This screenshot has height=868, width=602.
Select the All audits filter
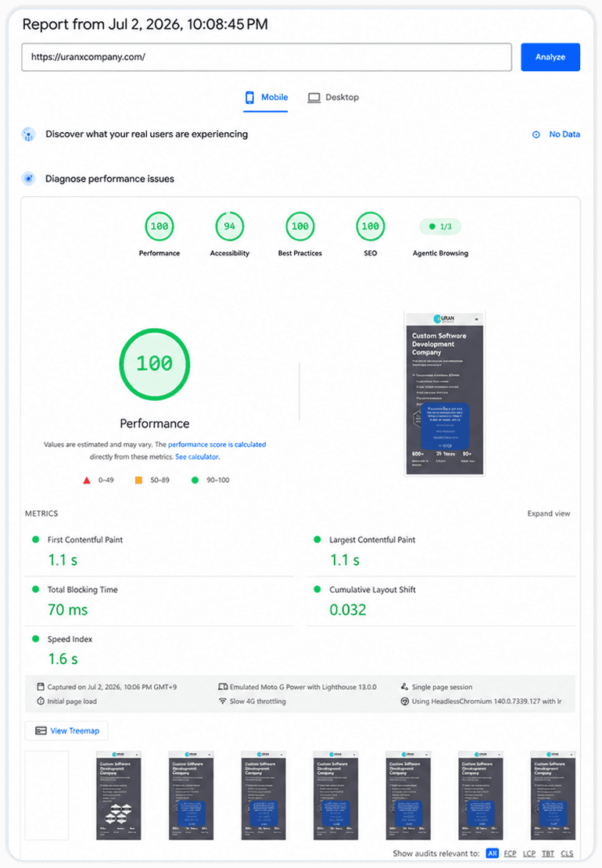(x=492, y=854)
